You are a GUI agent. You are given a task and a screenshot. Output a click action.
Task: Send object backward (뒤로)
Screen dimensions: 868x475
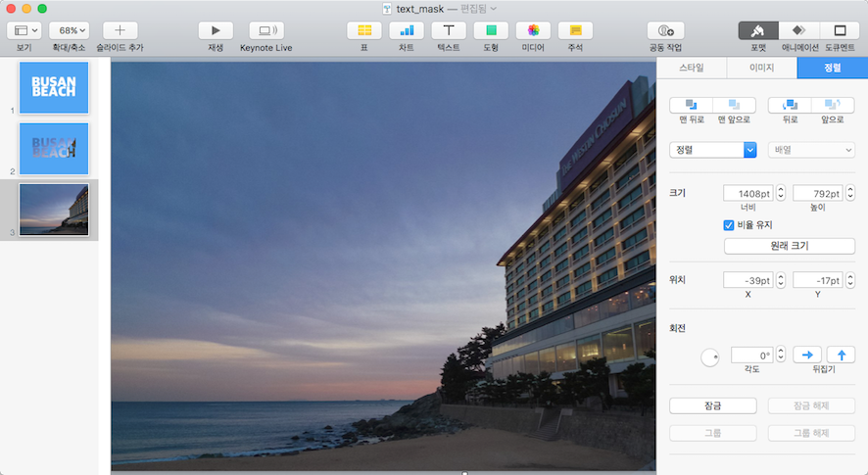click(790, 105)
